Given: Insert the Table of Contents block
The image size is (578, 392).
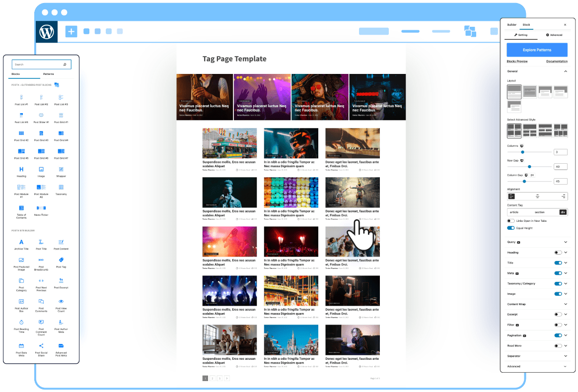Looking at the screenshot, I should 21,212.
